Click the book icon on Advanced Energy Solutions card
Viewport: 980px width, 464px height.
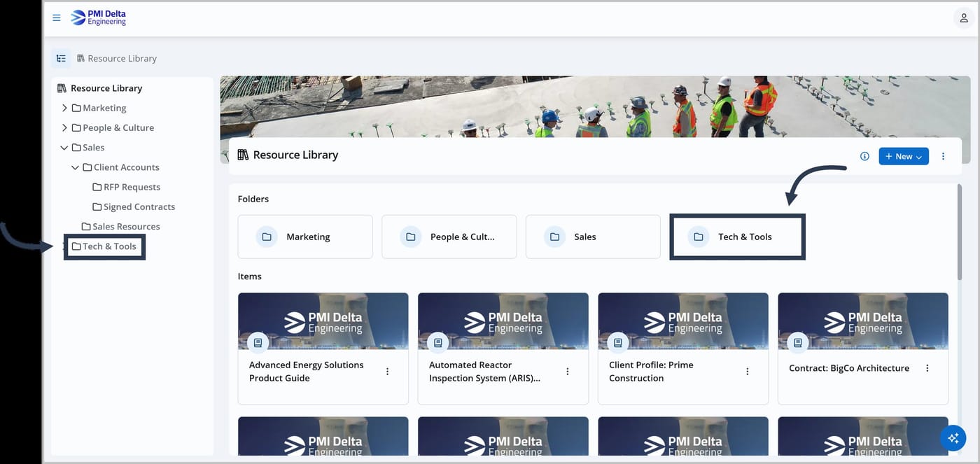(258, 343)
